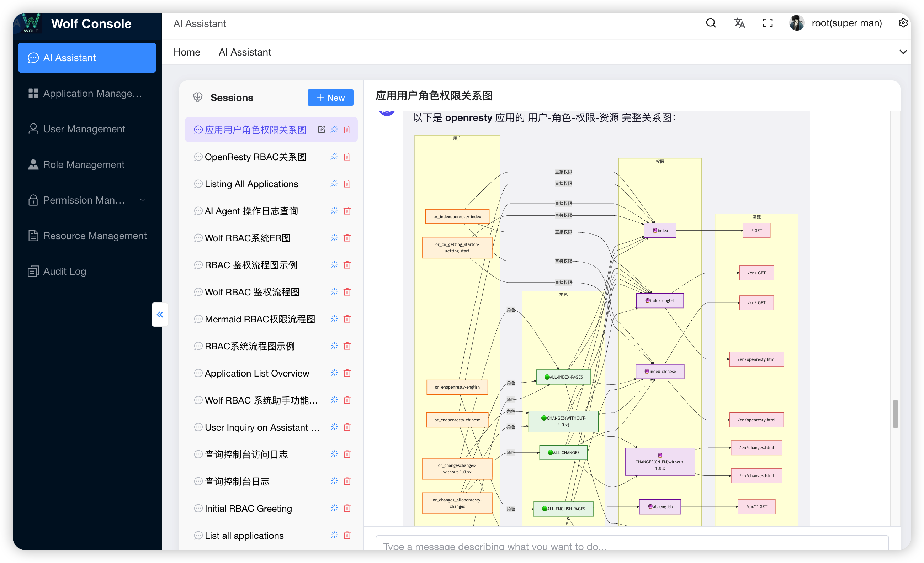924x563 pixels.
Task: Expand the Permission Management submenu
Action: pyautogui.click(x=143, y=200)
